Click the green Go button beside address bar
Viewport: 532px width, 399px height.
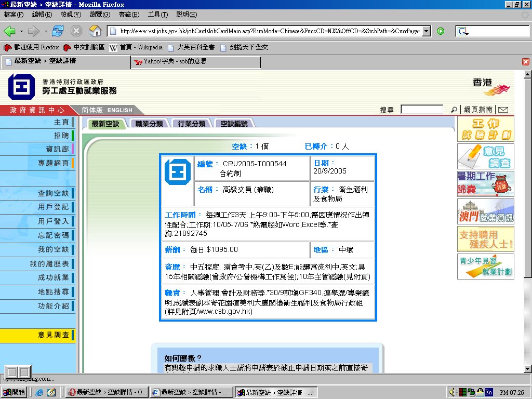coord(441,31)
